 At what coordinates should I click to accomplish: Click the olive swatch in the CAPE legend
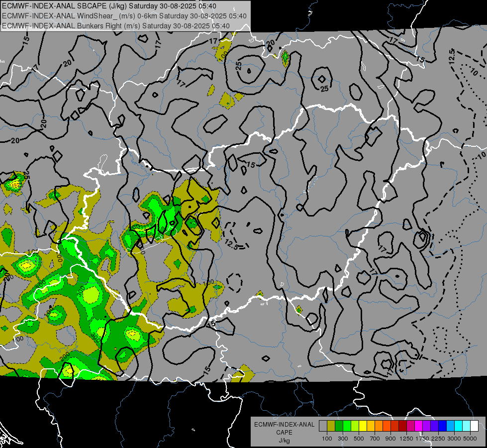tap(331, 426)
